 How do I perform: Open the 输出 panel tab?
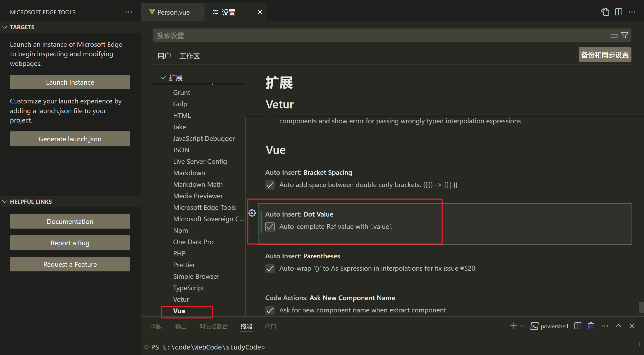[x=181, y=326]
